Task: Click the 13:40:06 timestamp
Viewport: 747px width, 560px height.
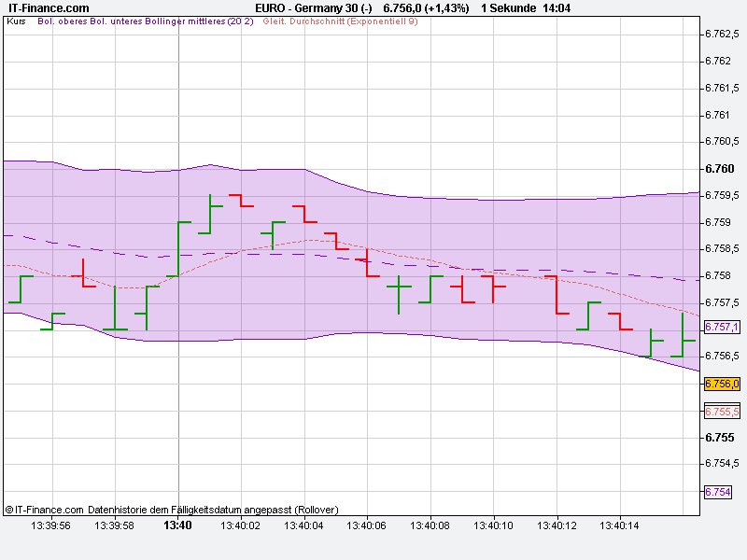Action: pos(364,525)
